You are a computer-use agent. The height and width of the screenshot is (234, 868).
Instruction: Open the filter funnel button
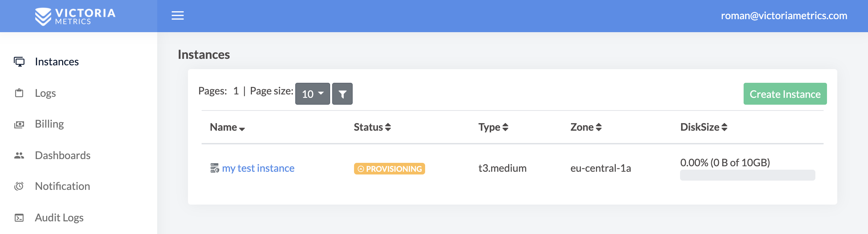pyautogui.click(x=342, y=94)
